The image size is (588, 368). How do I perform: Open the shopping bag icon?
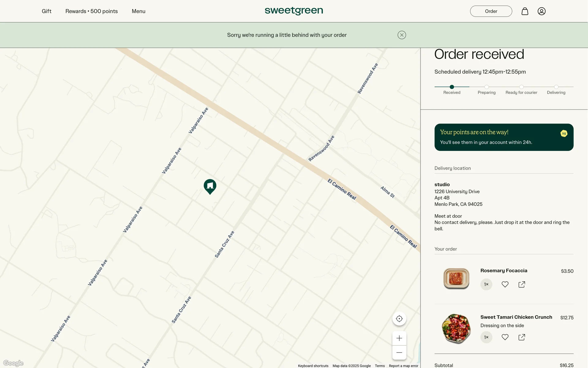525,11
